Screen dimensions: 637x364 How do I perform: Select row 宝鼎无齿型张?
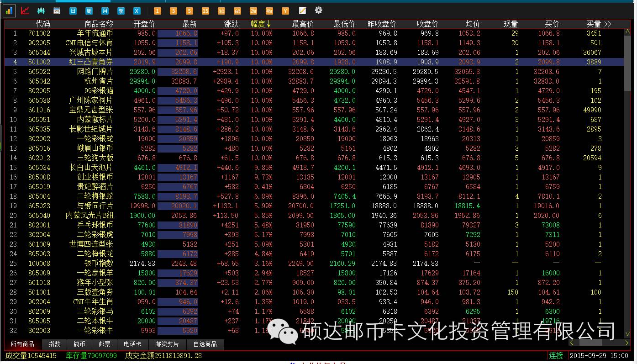tap(314, 110)
